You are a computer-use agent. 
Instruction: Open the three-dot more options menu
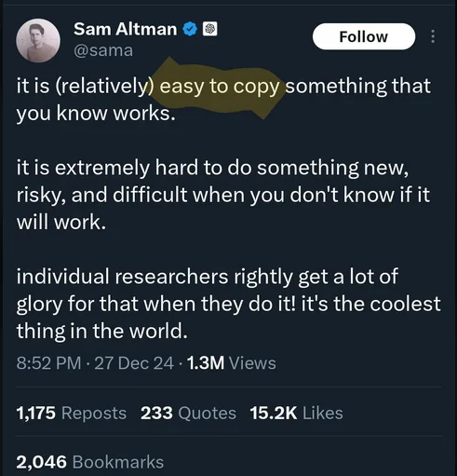click(433, 36)
